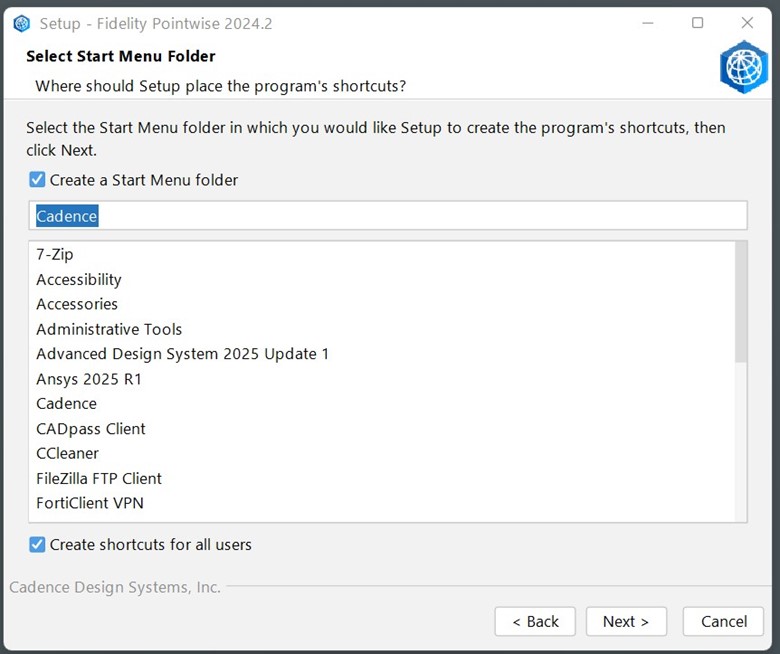Uncheck Create a Start Menu folder
This screenshot has width=780, height=654.
tap(37, 180)
